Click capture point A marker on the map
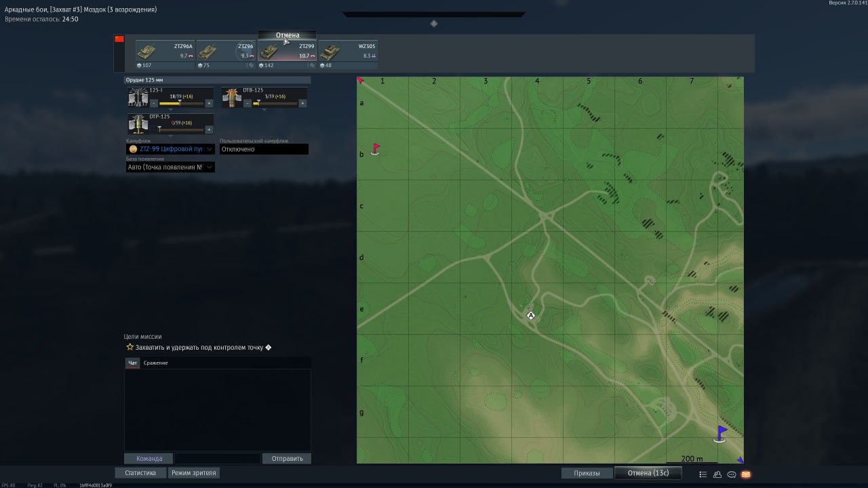868x488 pixels. coord(531,315)
